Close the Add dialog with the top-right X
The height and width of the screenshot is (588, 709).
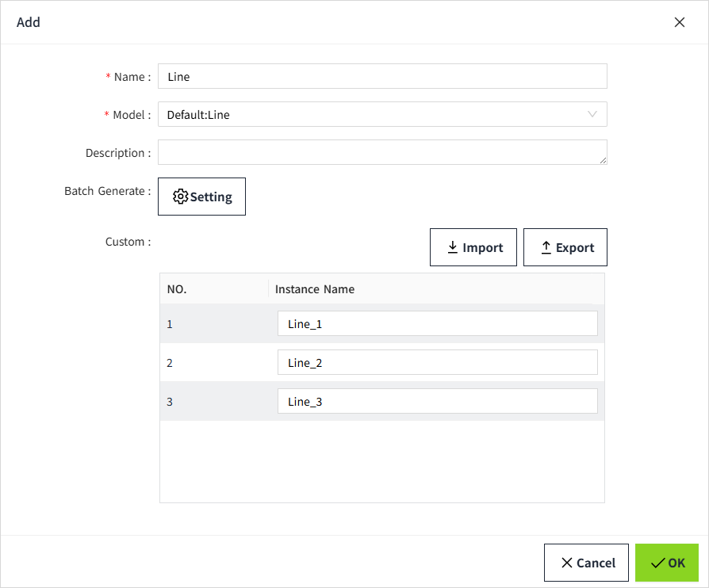click(679, 22)
